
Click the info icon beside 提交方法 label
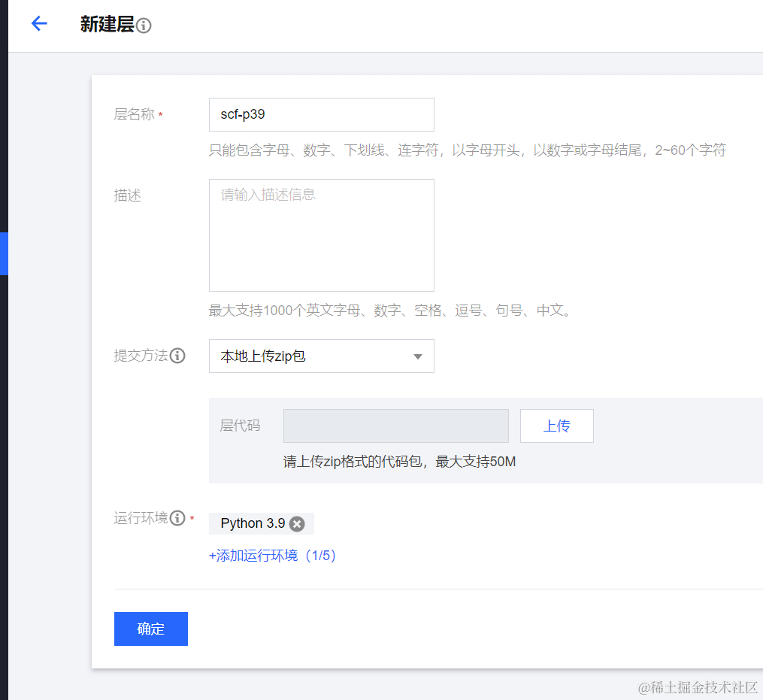tap(178, 356)
